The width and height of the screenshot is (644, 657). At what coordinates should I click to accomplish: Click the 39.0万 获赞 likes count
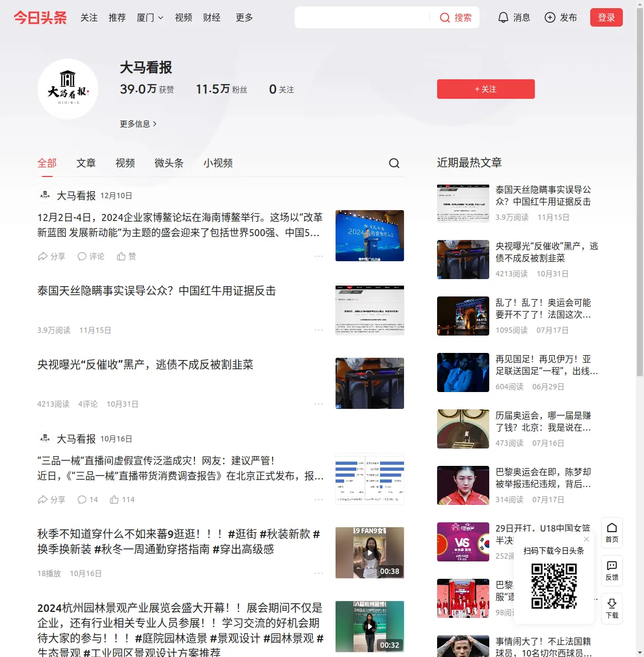(147, 89)
